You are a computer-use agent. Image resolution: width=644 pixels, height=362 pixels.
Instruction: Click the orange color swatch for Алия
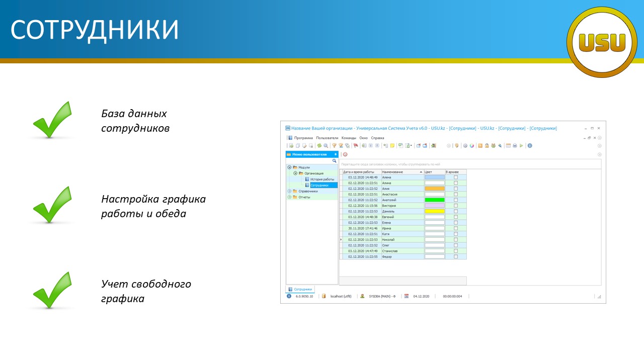(435, 189)
